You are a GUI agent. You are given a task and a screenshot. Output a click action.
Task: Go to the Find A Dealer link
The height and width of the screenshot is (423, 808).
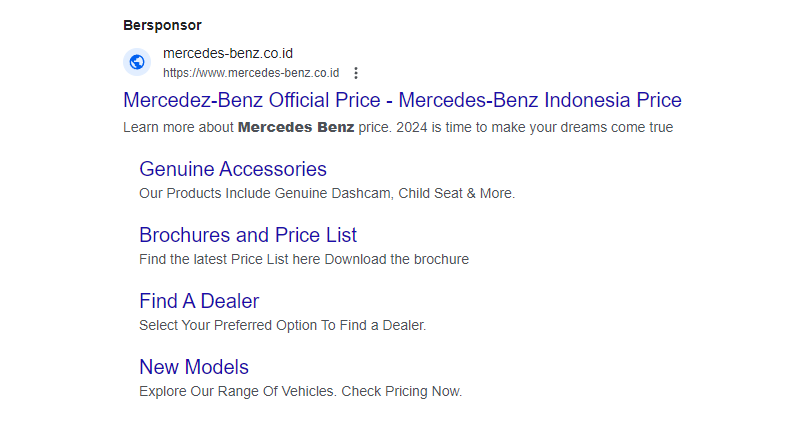point(199,301)
